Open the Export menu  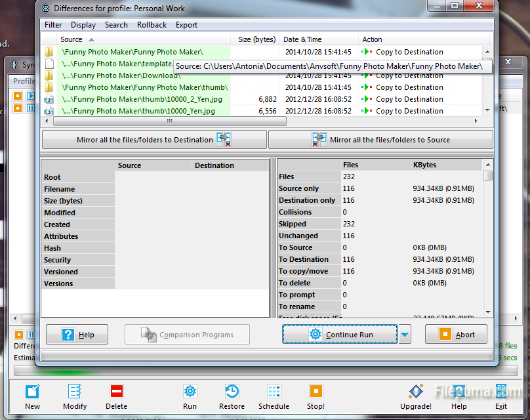(x=186, y=25)
